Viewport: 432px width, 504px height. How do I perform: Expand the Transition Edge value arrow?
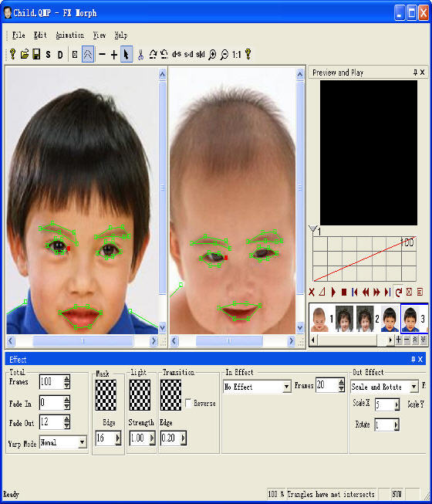click(x=184, y=438)
